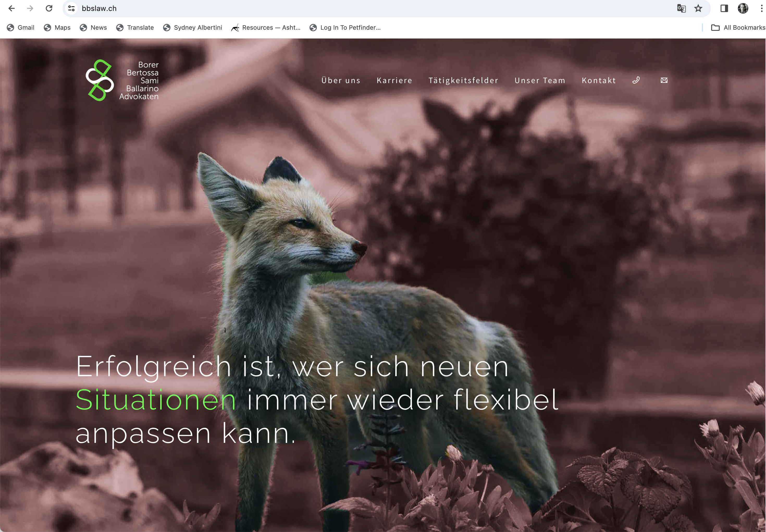Click the user profile avatar
Screen dimensions: 766x532
(x=743, y=8)
